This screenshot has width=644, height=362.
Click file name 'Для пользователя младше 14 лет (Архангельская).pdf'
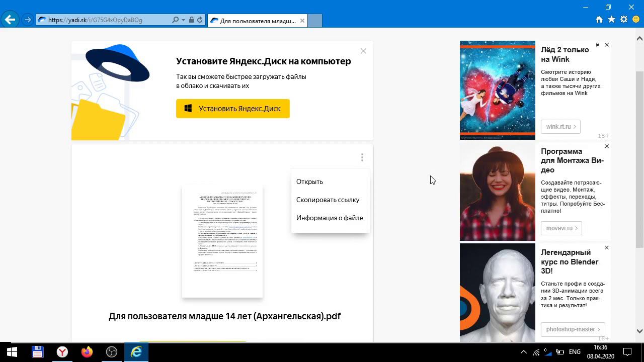pos(224,316)
